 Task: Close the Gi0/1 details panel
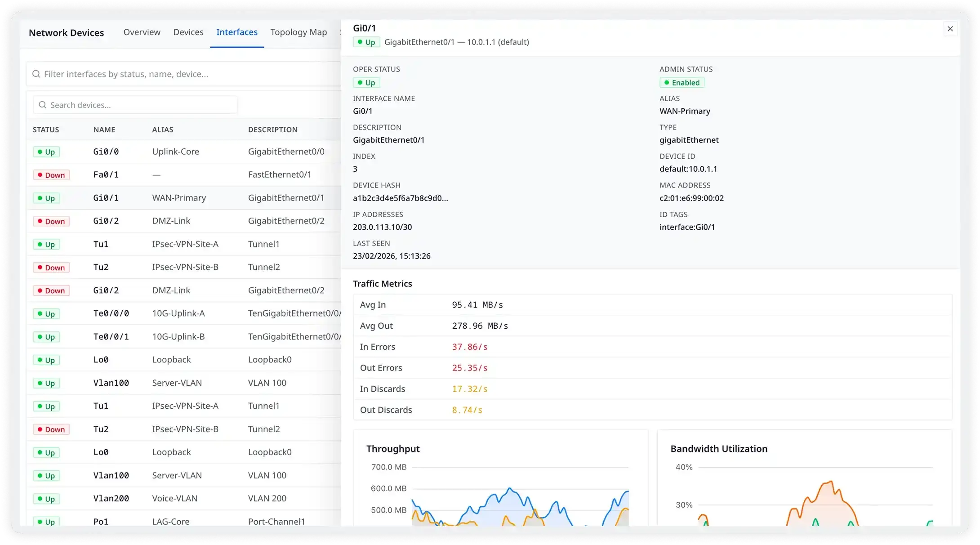click(950, 28)
